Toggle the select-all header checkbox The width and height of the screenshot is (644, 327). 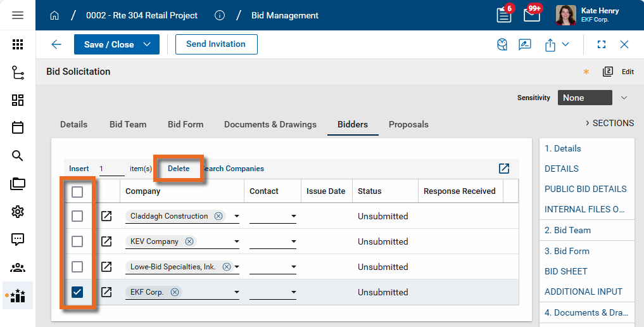pyautogui.click(x=77, y=191)
